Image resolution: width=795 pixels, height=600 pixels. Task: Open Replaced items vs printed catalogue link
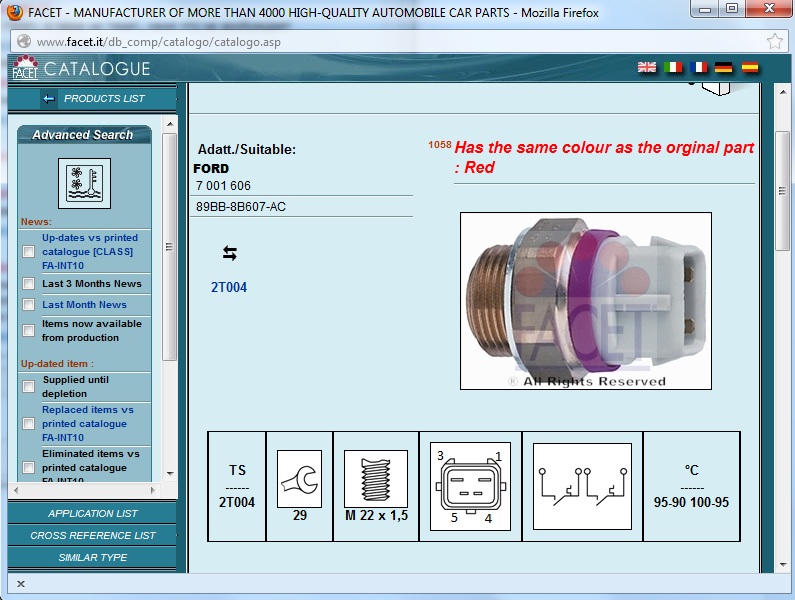[88, 423]
